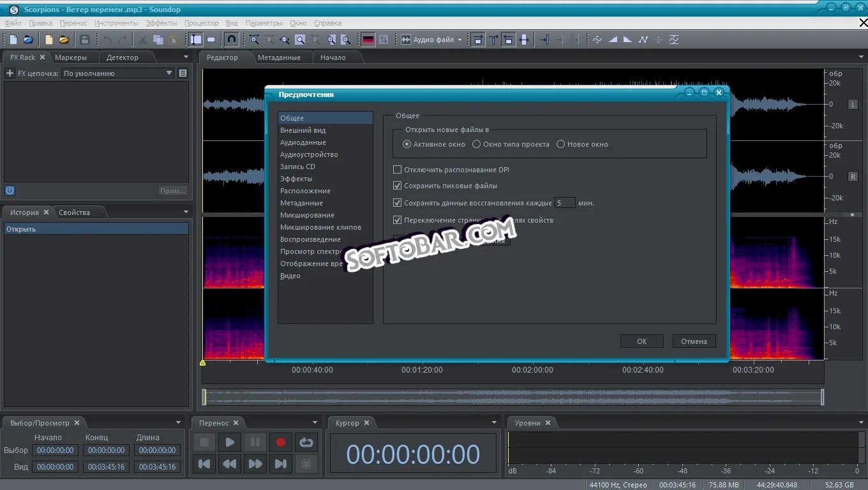Open a project with the yellow folder icon
The width and height of the screenshot is (868, 490).
[x=64, y=40]
